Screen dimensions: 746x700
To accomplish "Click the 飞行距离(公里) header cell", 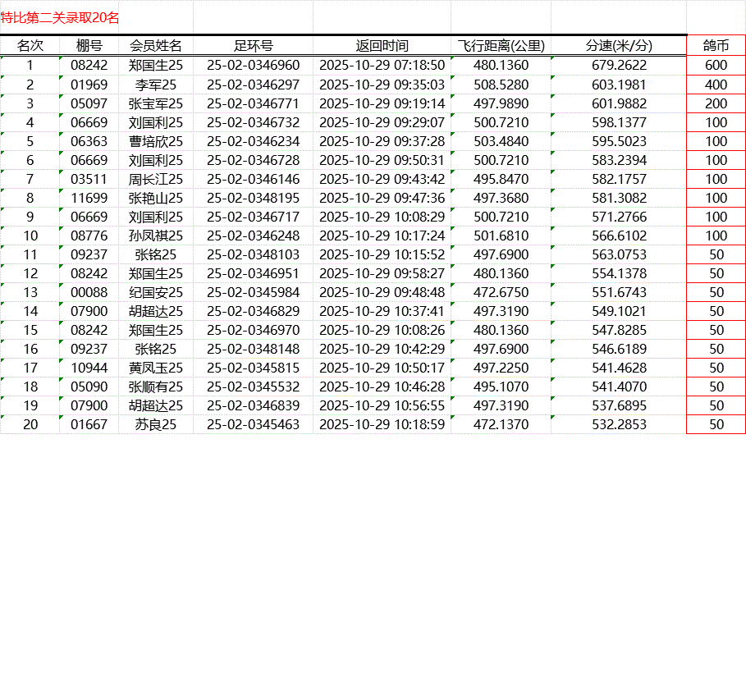I will pyautogui.click(x=501, y=46).
